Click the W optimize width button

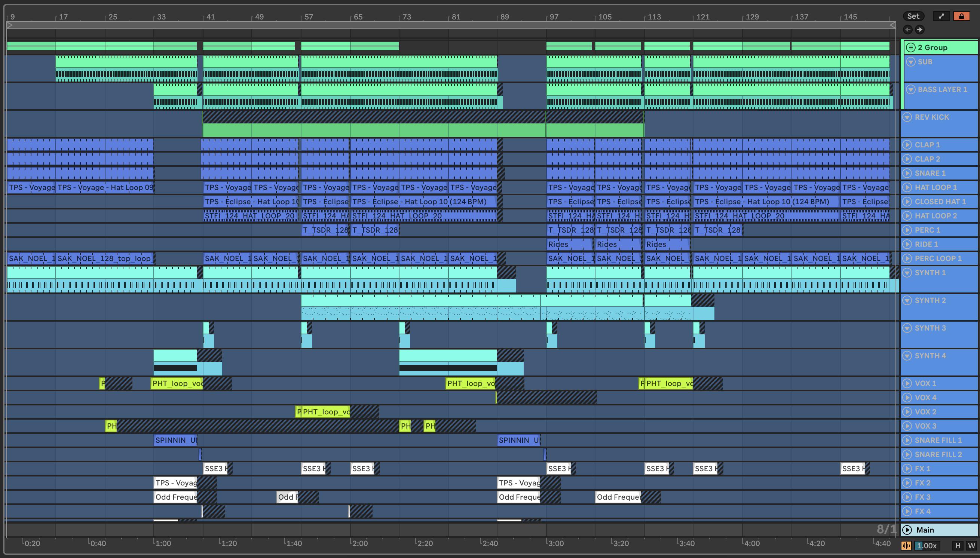pyautogui.click(x=971, y=545)
